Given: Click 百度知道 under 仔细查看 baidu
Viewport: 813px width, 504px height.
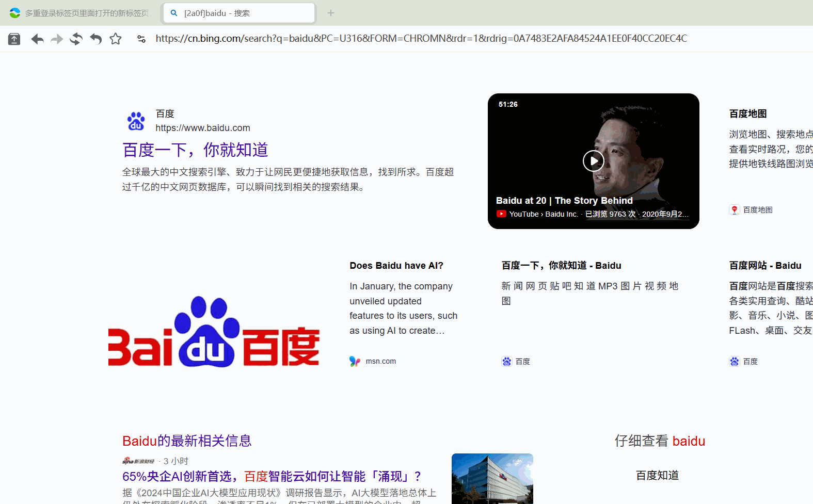Looking at the screenshot, I should (657, 476).
